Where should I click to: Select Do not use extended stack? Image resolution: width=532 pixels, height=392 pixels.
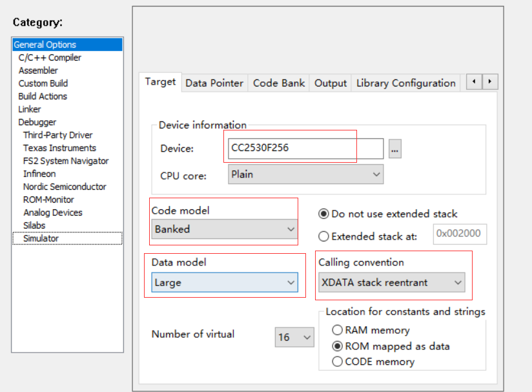click(324, 214)
